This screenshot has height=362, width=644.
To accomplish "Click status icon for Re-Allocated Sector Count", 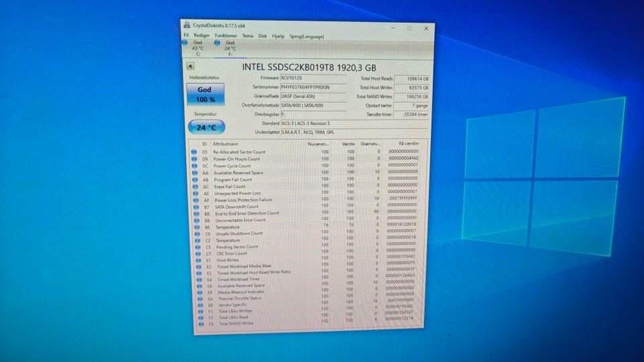I will (195, 152).
